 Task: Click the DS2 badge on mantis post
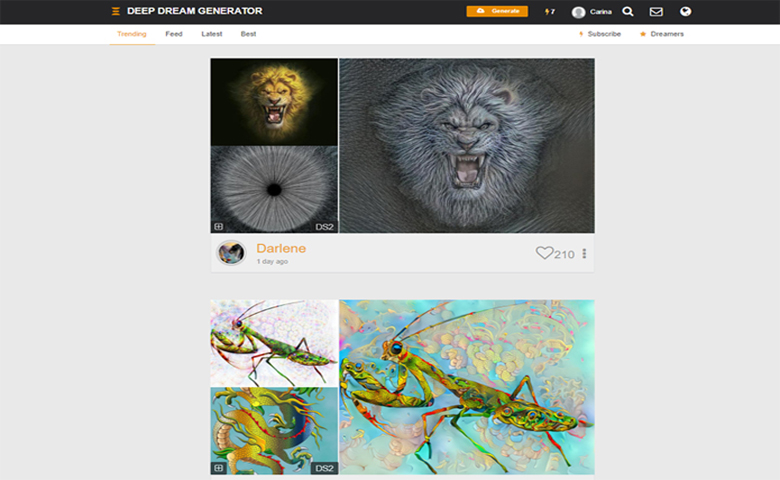pos(324,468)
